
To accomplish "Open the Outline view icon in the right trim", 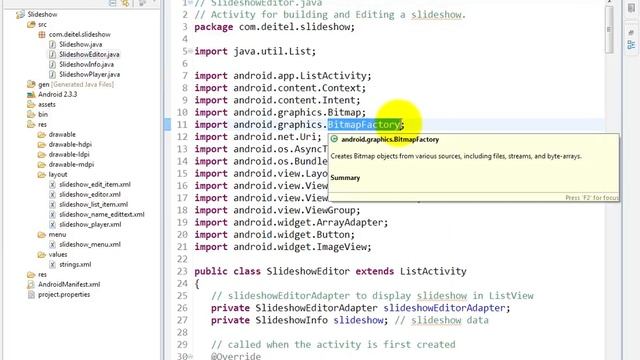I will pos(631,45).
